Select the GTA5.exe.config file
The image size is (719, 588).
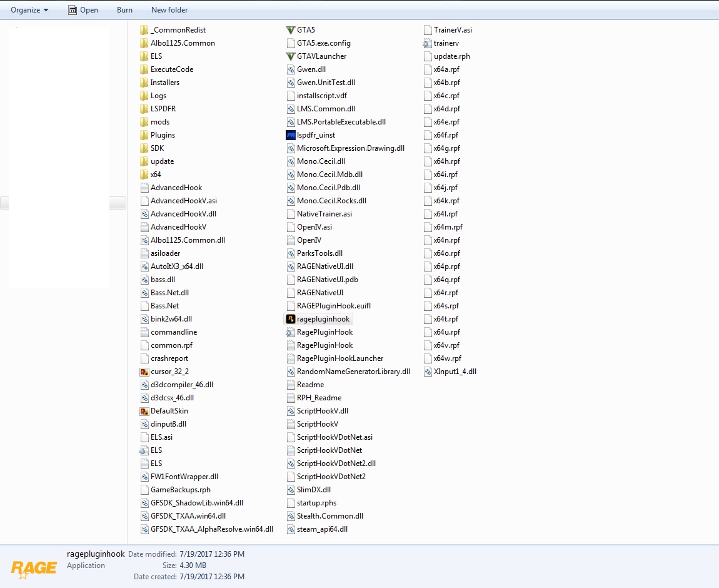click(x=319, y=43)
